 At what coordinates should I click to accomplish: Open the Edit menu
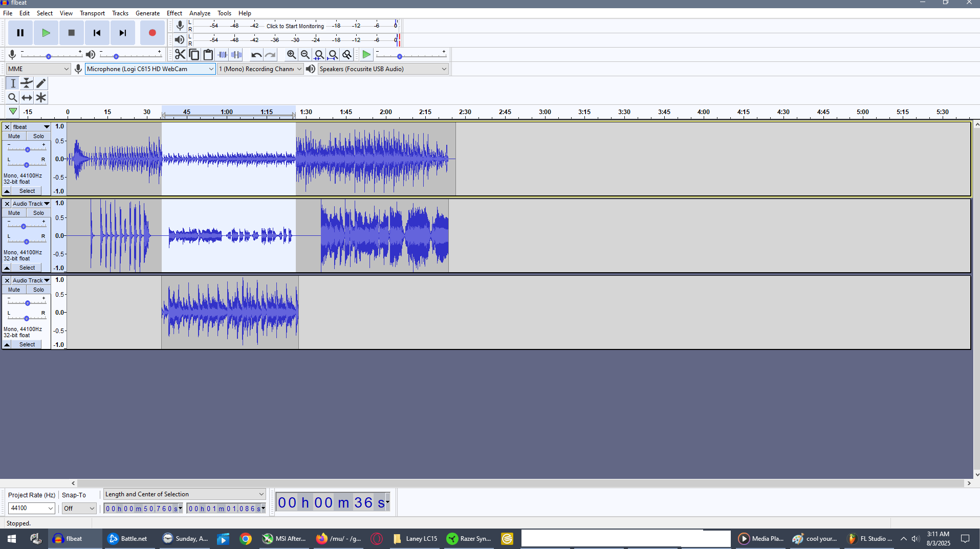pos(25,13)
